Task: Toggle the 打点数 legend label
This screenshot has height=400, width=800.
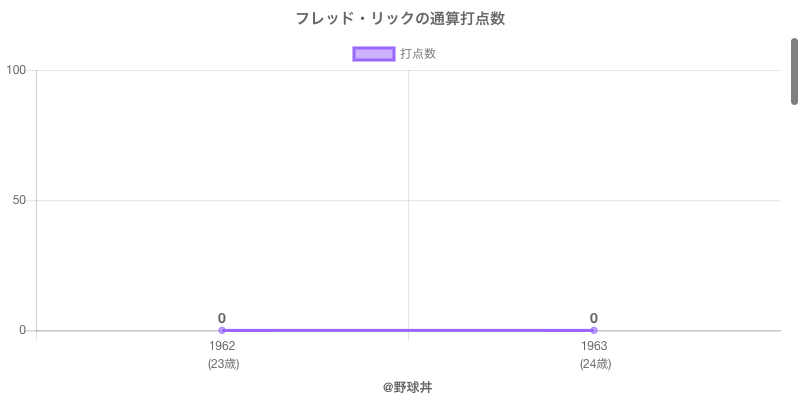Action: (418, 54)
